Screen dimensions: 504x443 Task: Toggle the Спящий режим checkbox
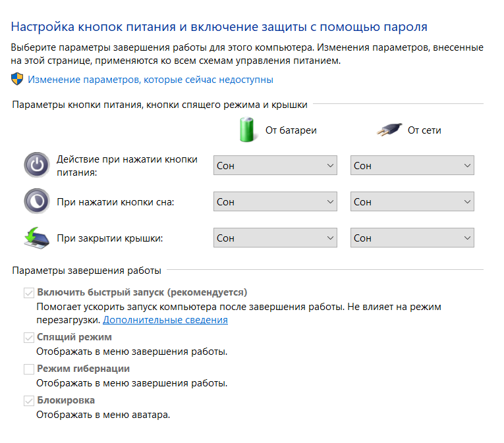tap(29, 338)
